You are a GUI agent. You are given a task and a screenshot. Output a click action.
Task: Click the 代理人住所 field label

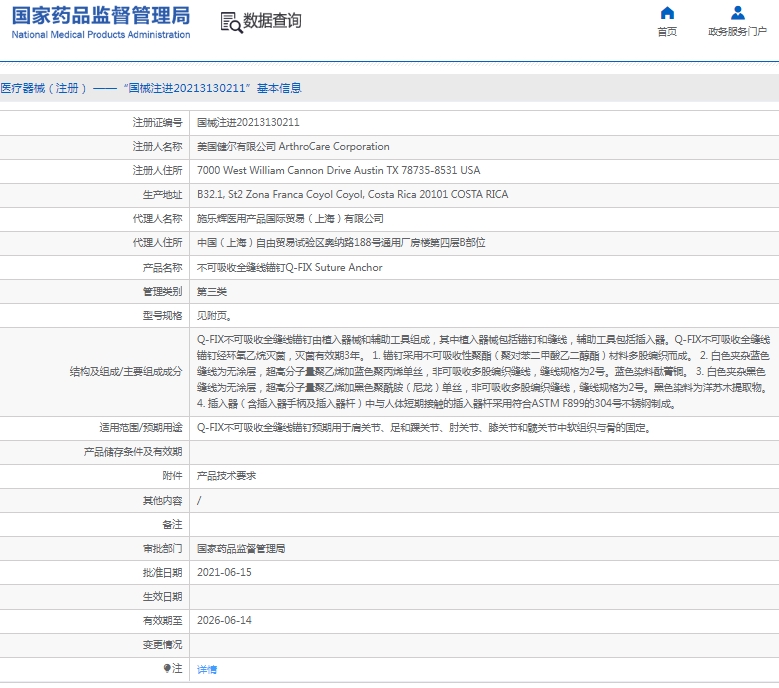point(157,242)
